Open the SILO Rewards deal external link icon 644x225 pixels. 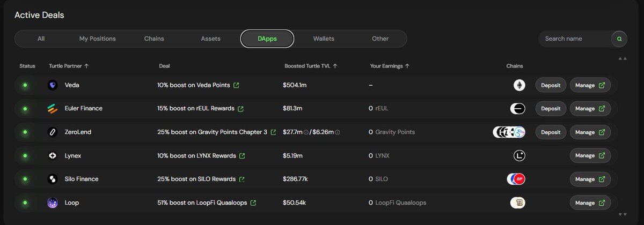click(x=242, y=179)
